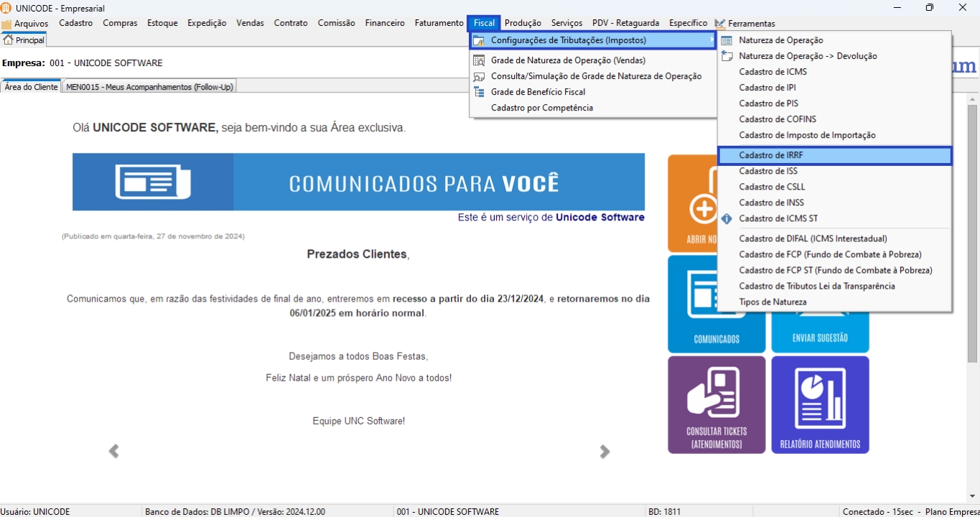
Task: Expand Configurações de Tributações (Impostos) submenu
Action: (568, 40)
